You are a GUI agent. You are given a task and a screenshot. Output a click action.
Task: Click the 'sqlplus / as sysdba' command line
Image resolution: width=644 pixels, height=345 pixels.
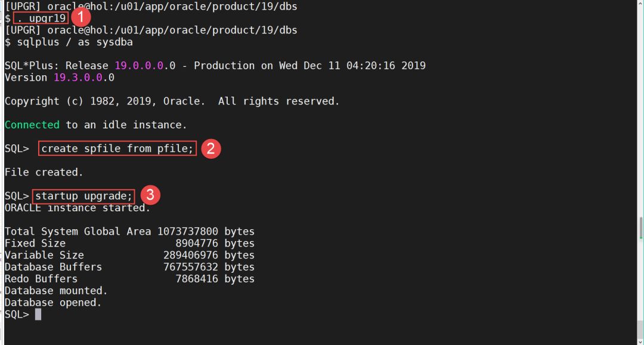pyautogui.click(x=69, y=42)
